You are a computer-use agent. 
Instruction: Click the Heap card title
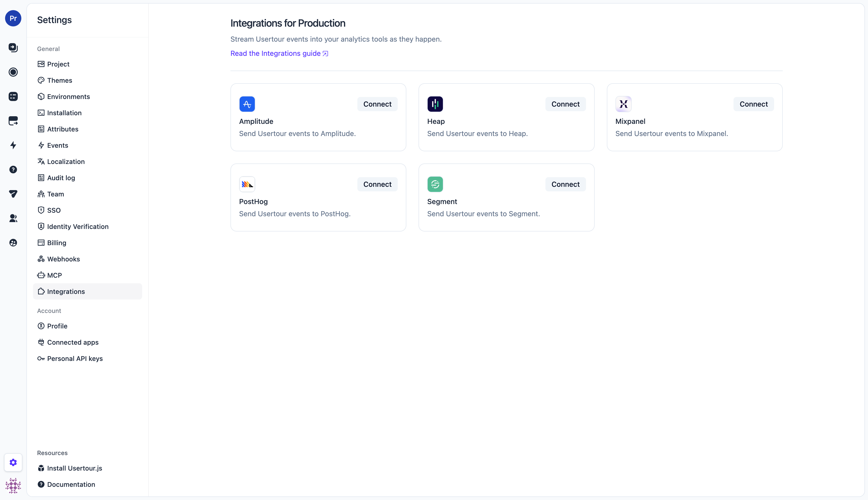click(436, 121)
